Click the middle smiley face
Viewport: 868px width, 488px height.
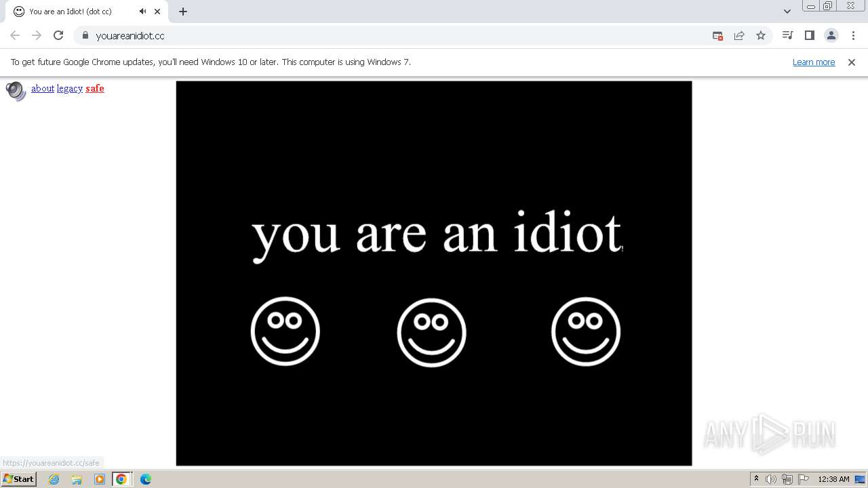click(432, 333)
